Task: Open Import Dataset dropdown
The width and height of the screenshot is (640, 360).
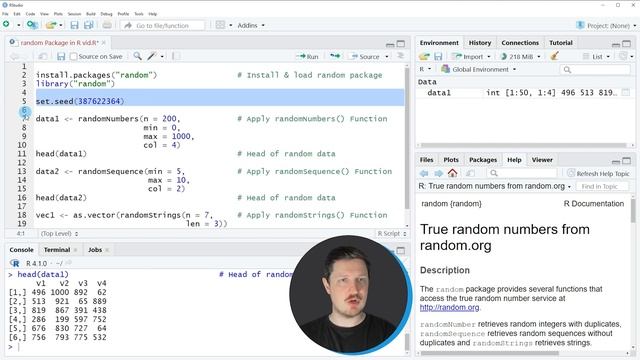Action: [x=471, y=56]
